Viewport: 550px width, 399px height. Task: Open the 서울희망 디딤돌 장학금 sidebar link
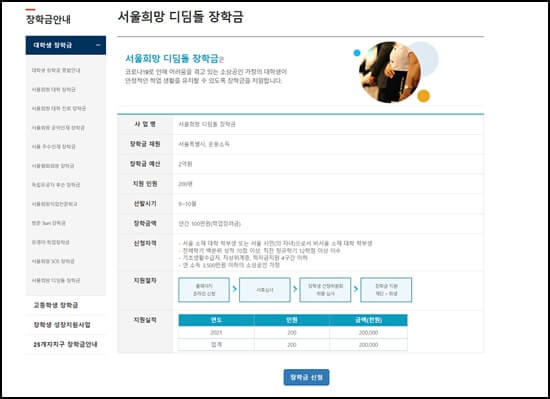[x=56, y=280]
